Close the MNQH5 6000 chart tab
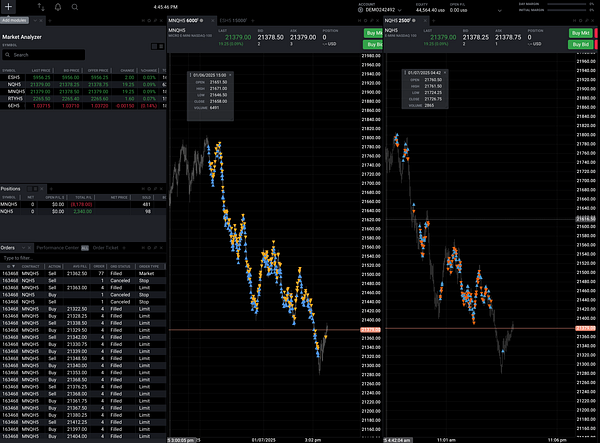 coord(213,21)
